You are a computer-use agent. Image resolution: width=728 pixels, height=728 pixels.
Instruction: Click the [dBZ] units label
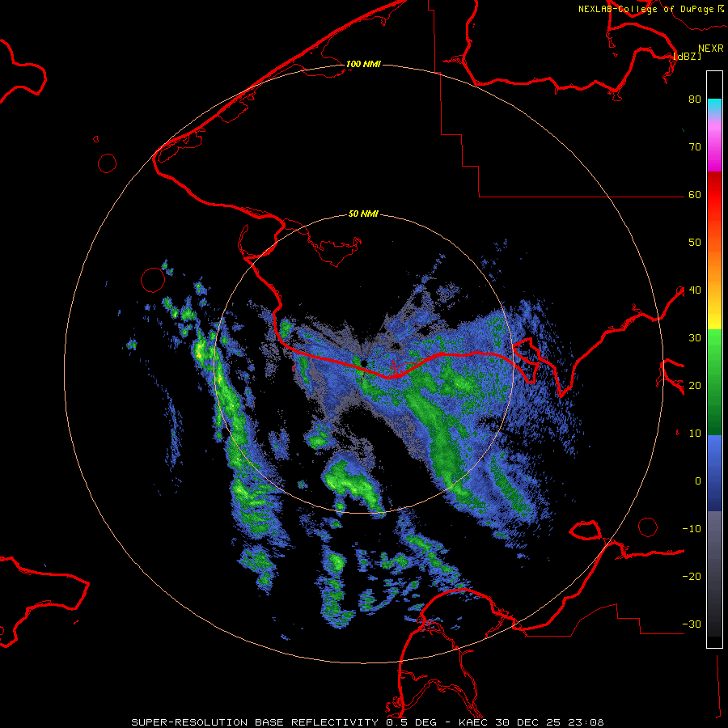coord(687,56)
